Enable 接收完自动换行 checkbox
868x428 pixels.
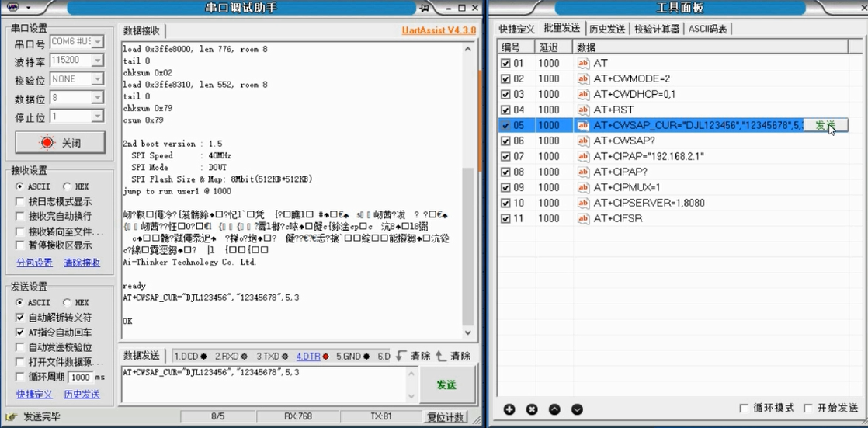pos(20,216)
